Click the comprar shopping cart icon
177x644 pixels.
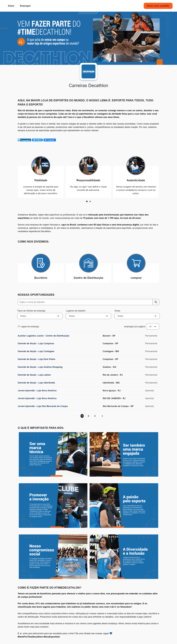click(x=136, y=263)
